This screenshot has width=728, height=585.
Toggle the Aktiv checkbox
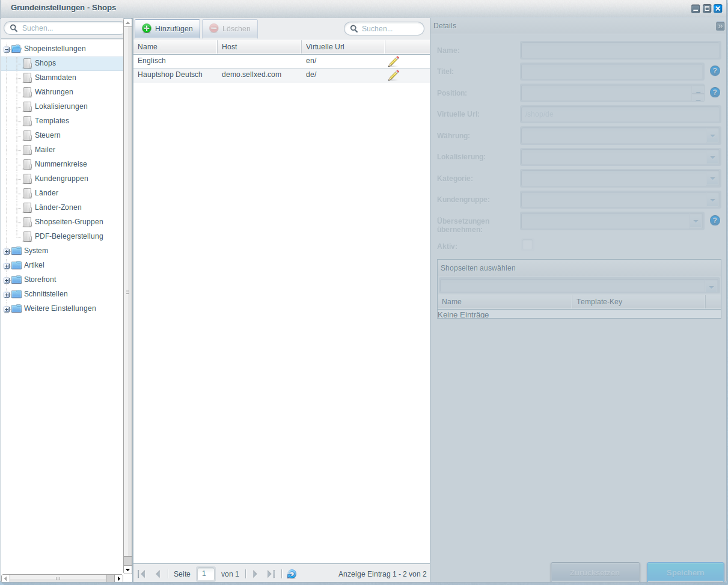click(x=527, y=245)
